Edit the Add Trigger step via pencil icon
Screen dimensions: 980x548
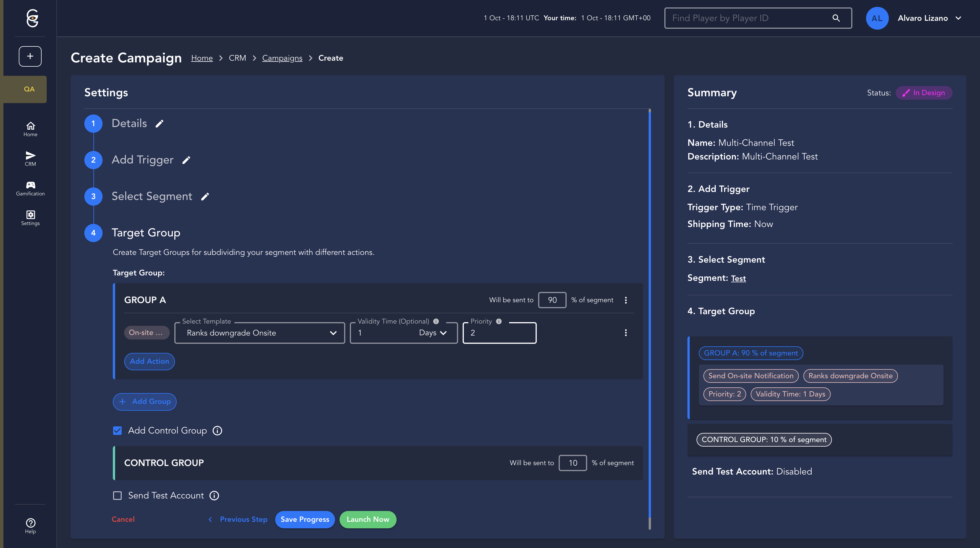point(186,160)
